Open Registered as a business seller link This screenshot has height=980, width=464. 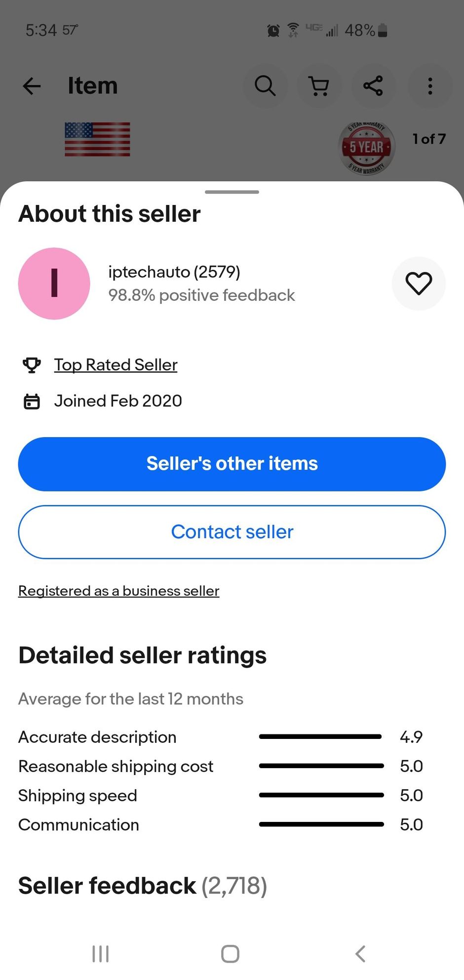tap(118, 591)
